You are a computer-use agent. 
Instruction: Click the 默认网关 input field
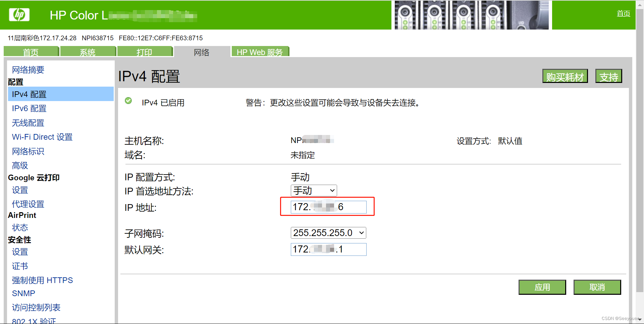point(328,249)
